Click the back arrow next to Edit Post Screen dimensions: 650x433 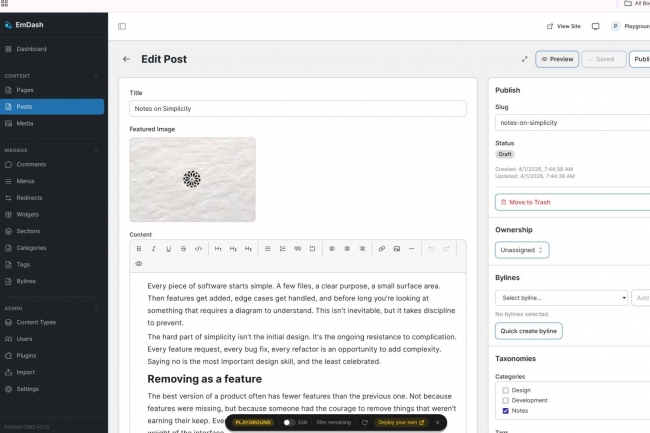(x=126, y=59)
